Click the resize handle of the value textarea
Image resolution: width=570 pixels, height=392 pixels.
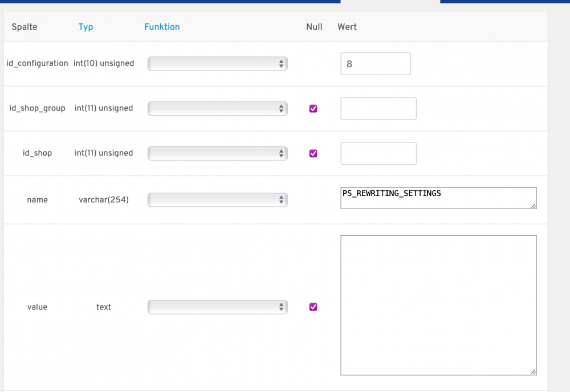pos(534,372)
